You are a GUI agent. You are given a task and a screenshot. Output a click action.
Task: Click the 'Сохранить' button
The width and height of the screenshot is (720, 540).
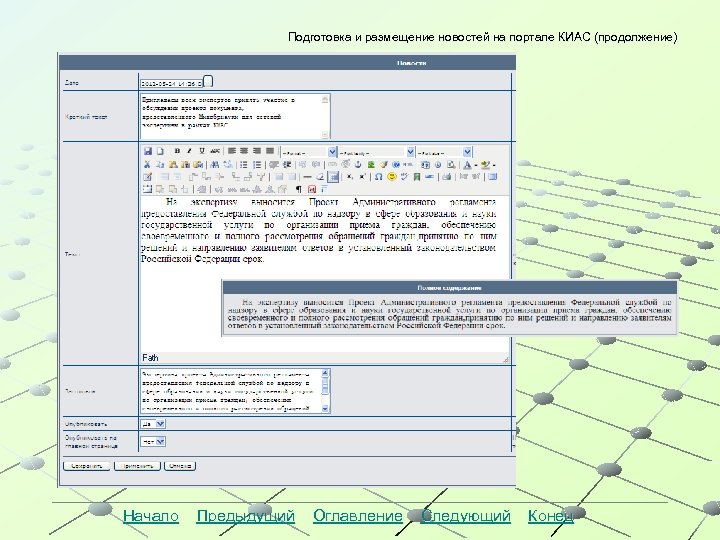click(86, 466)
